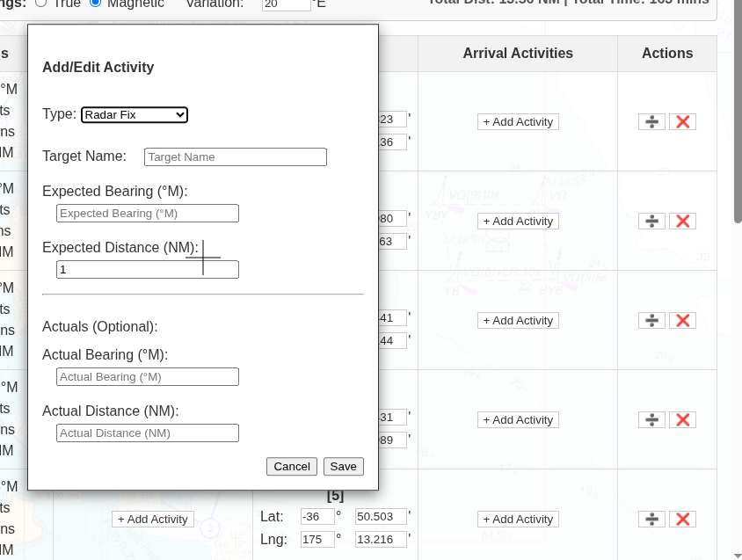This screenshot has width=742, height=560.
Task: Click the Actual Distance input field
Action: pyautogui.click(x=147, y=433)
